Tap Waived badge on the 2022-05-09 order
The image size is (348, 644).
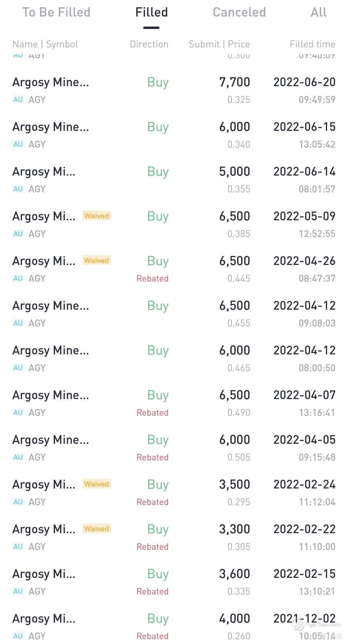point(96,216)
